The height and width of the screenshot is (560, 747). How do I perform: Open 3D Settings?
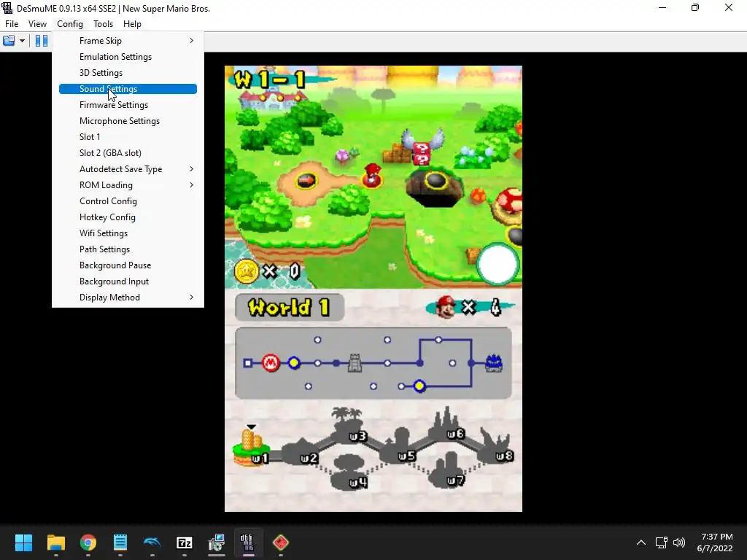pos(128,73)
